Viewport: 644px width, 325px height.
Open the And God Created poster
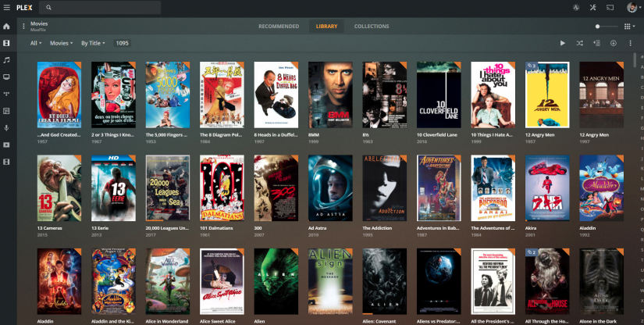59,95
